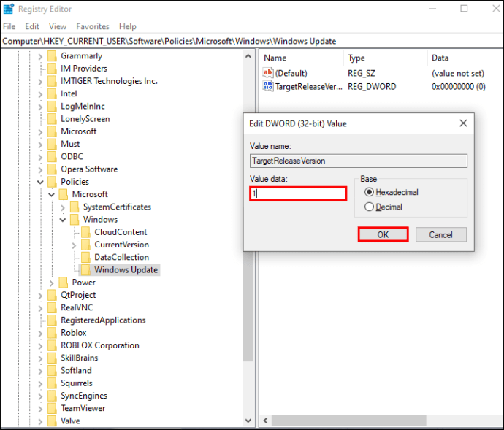The image size is (504, 430).
Task: Click the IM Providers folder icon
Action: click(52, 69)
